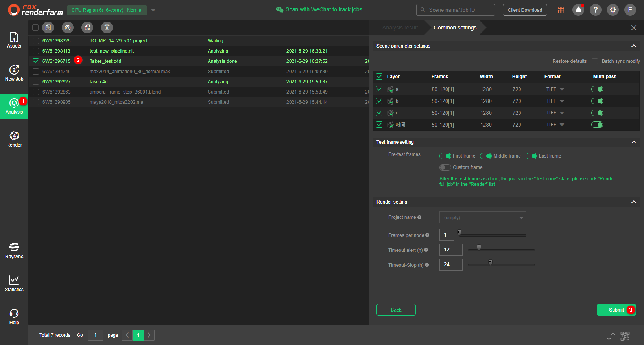644x345 pixels.
Task: Open Help from the sidebar
Action: click(x=14, y=317)
